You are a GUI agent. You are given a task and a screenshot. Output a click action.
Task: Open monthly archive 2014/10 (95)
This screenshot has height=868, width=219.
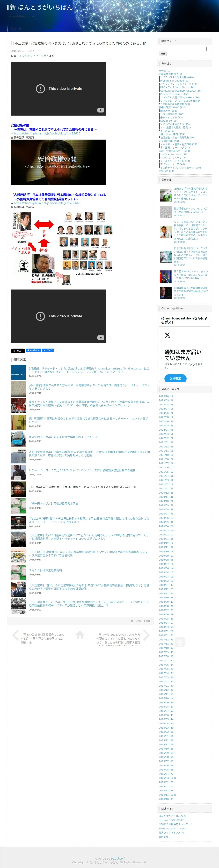click(167, 799)
